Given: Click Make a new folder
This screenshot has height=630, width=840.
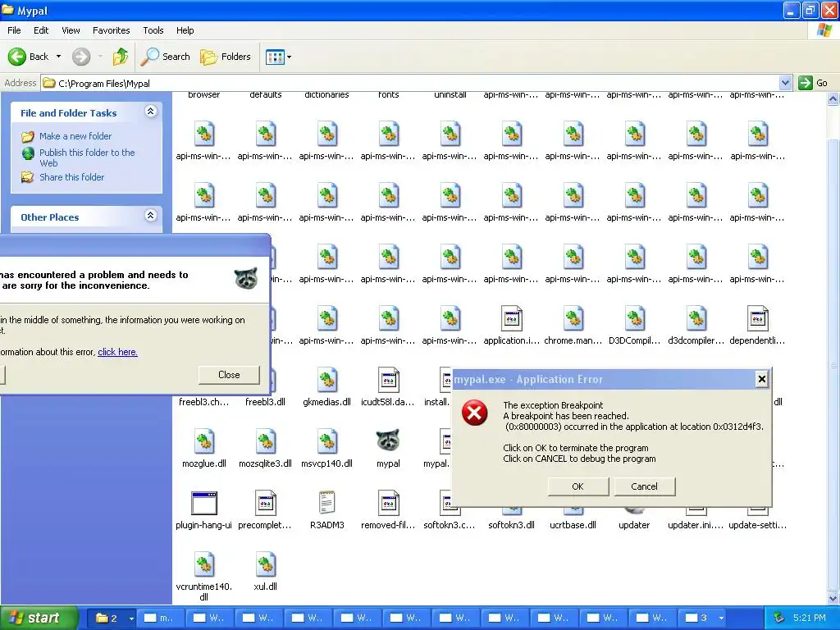Looking at the screenshot, I should [75, 136].
